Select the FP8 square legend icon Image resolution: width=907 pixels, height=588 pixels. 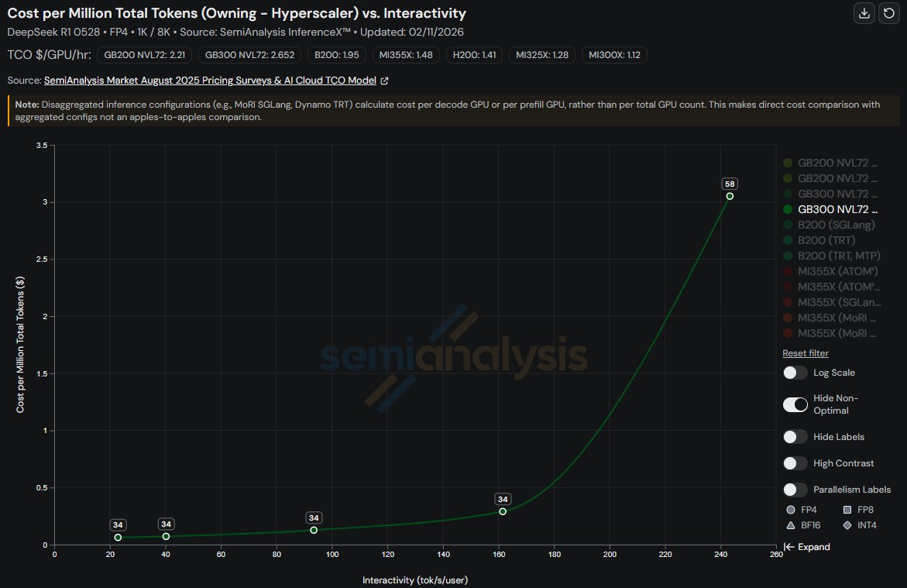(x=849, y=510)
